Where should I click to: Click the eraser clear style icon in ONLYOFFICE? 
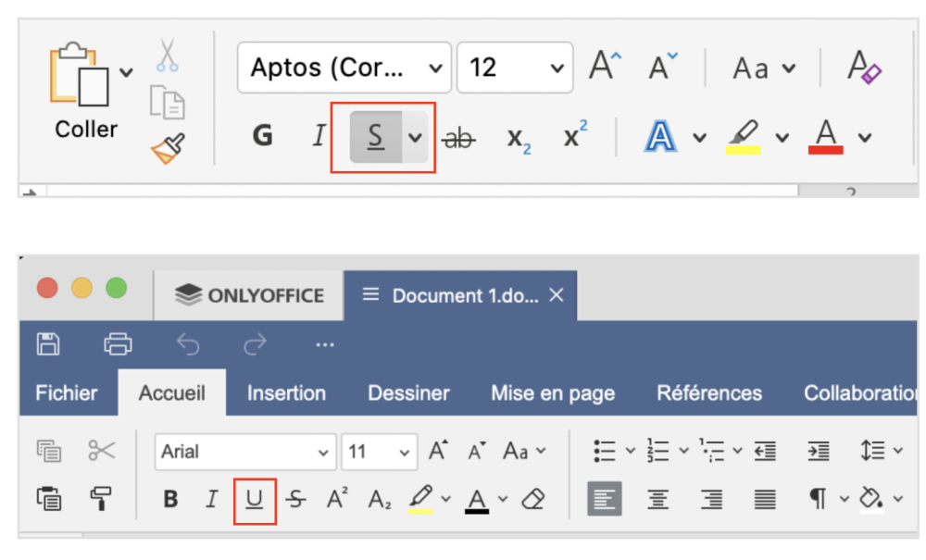(x=533, y=500)
